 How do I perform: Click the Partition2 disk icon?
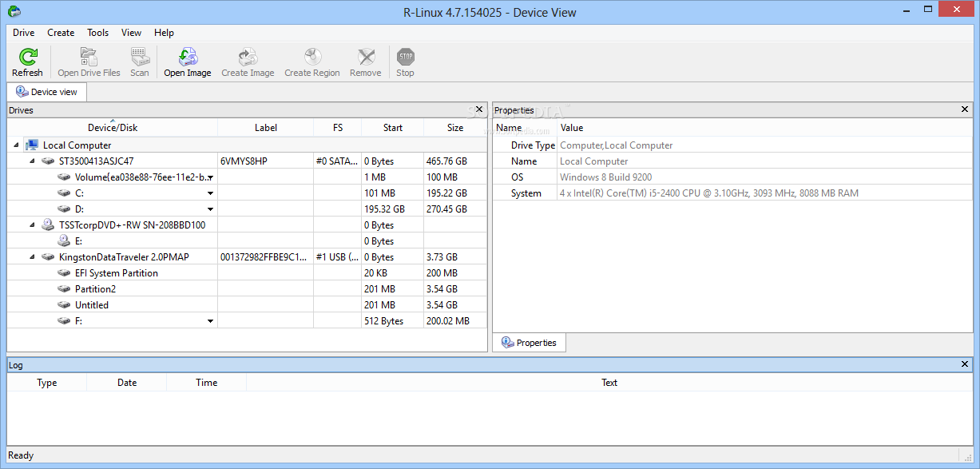point(64,288)
